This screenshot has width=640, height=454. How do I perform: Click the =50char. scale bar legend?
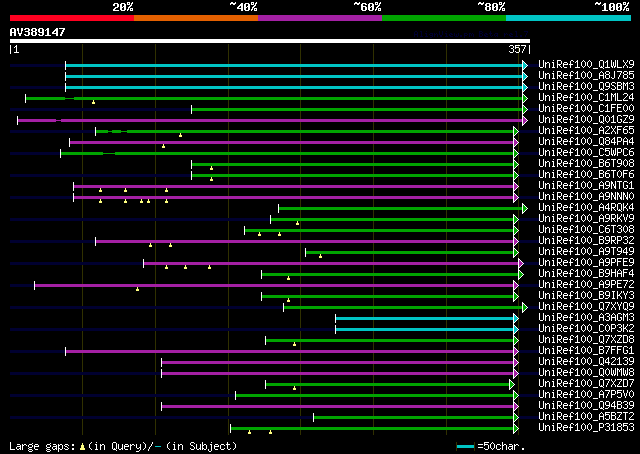pyautogui.click(x=491, y=446)
